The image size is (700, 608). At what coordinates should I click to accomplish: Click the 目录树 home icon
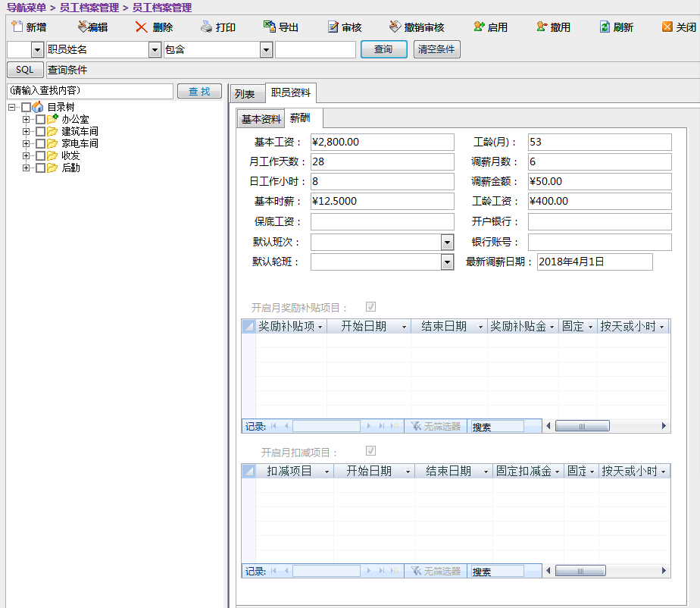38,107
